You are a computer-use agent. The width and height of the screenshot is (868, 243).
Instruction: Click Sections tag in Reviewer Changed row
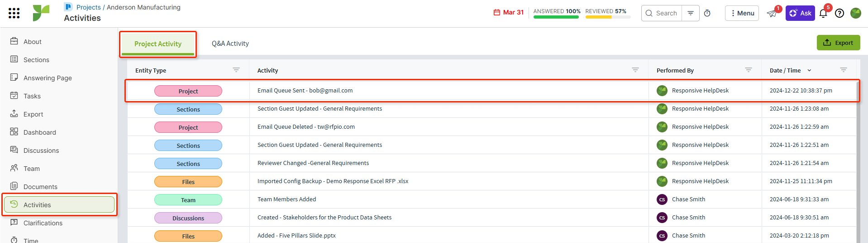pyautogui.click(x=188, y=164)
